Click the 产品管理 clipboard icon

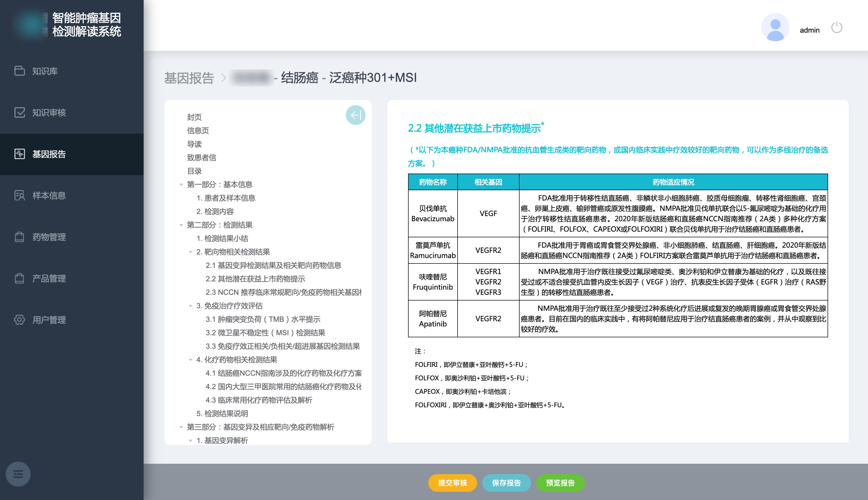(x=20, y=278)
